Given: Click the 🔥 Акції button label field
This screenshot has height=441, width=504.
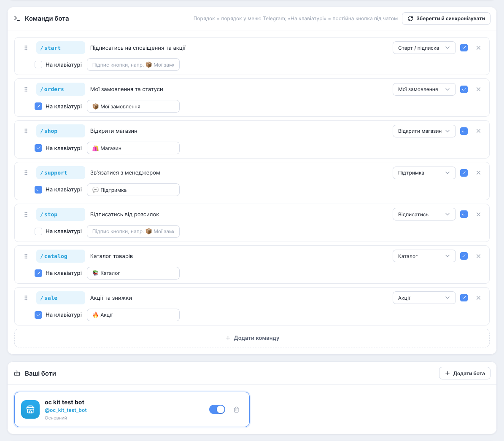Looking at the screenshot, I should tap(133, 315).
